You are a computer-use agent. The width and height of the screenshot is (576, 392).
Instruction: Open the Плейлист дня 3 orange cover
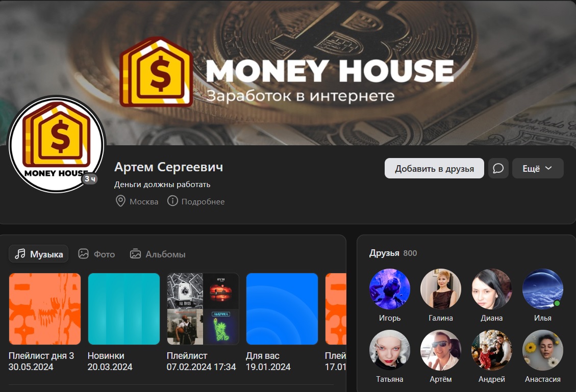45,309
